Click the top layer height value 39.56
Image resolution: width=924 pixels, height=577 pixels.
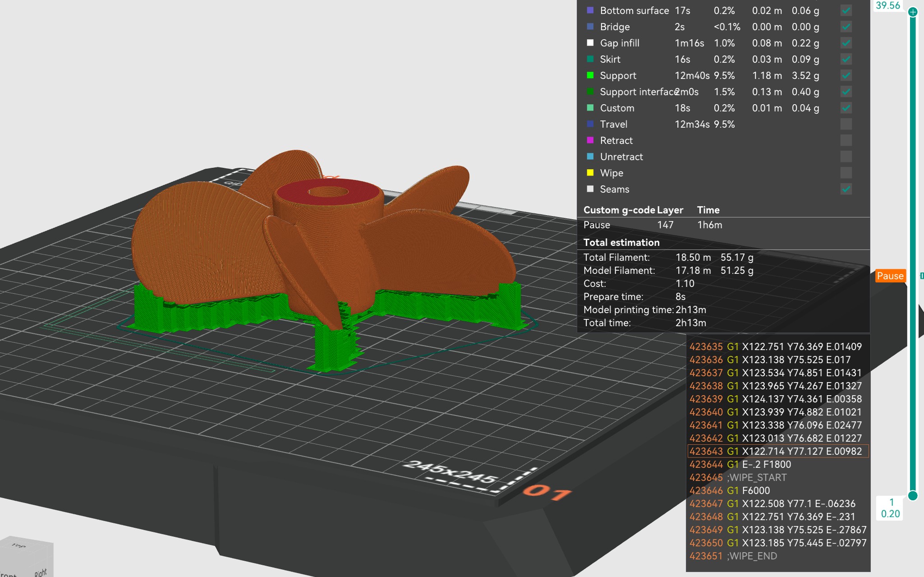pos(887,5)
